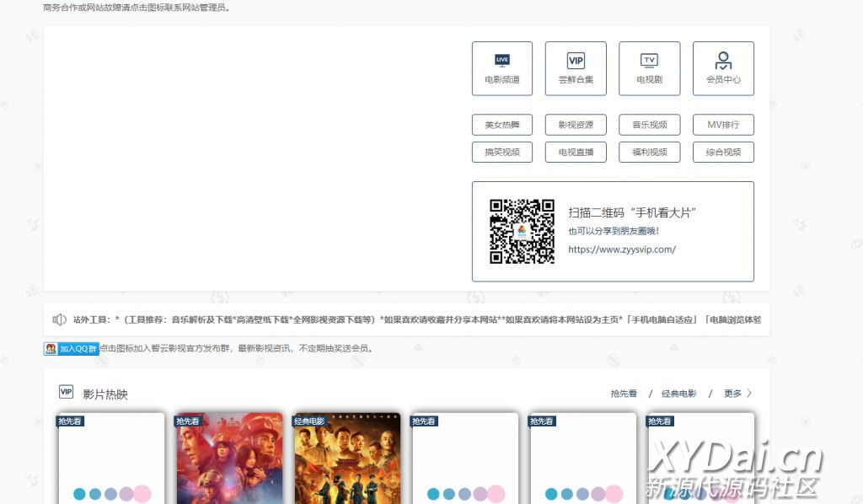
Task: Open the 电视剧 TV tile
Action: click(650, 69)
